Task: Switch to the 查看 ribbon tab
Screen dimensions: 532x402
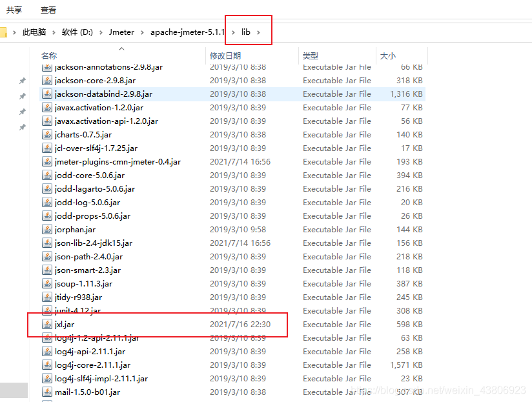Action: (48, 10)
